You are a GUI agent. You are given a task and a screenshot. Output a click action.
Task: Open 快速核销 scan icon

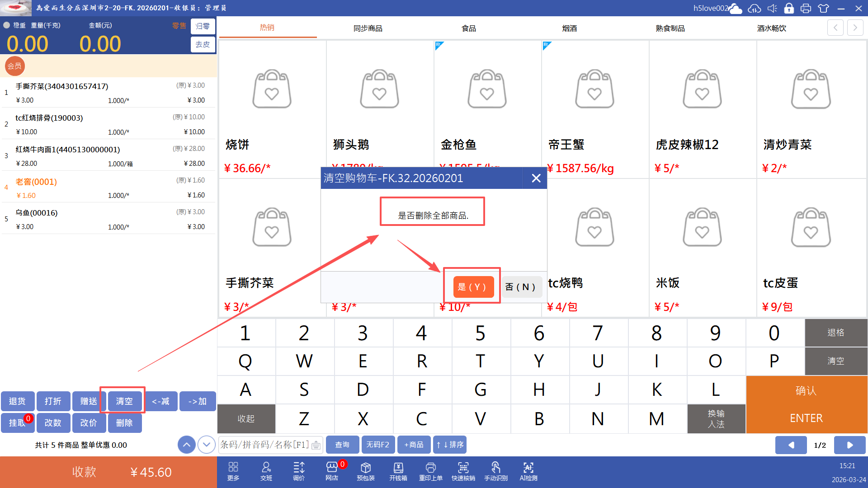463,471
